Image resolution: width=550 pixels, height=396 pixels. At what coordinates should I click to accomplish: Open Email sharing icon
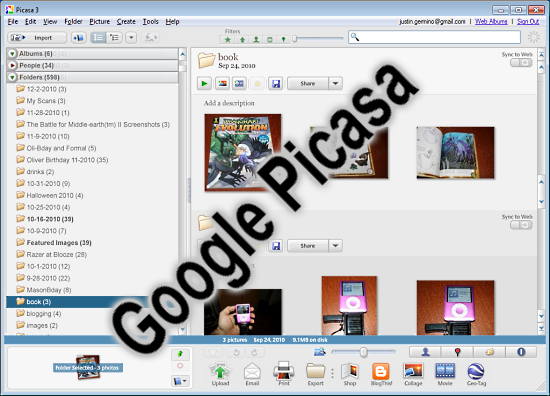[x=252, y=374]
